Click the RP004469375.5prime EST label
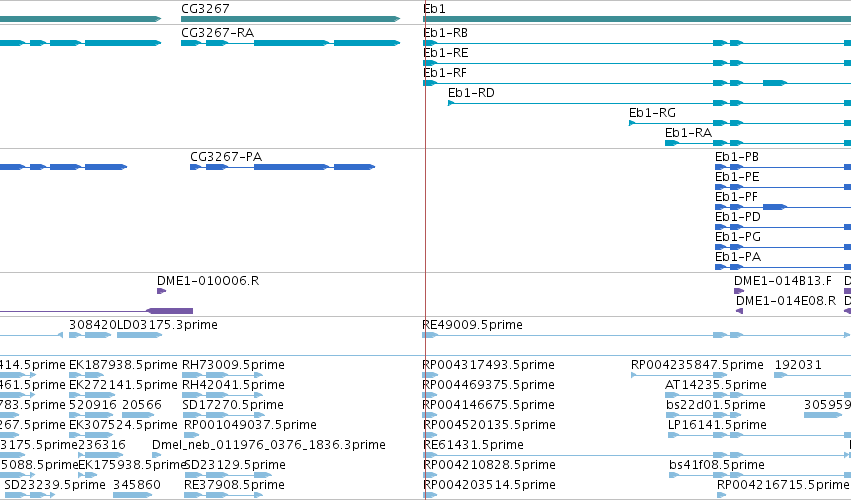This screenshot has height=500, width=851. tap(488, 385)
